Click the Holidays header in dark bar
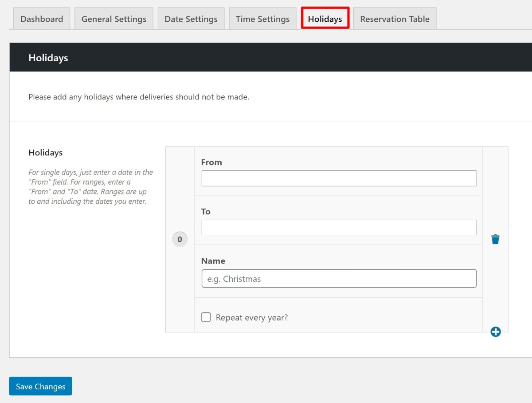Viewport: 532px width, 403px height. [x=48, y=58]
